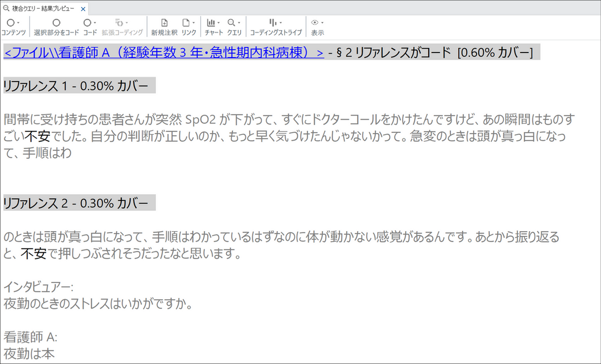
Task: Open dropdown arrow next to リンク
Action: 193,23
